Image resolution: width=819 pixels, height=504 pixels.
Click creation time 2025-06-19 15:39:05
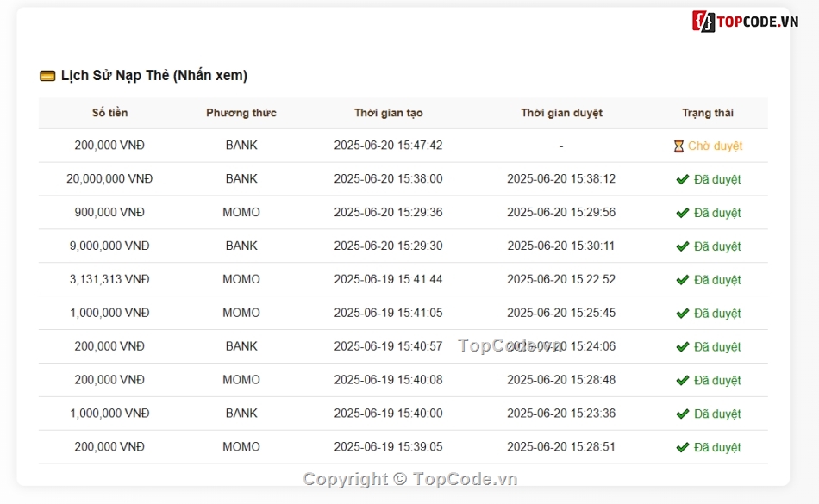(x=388, y=446)
